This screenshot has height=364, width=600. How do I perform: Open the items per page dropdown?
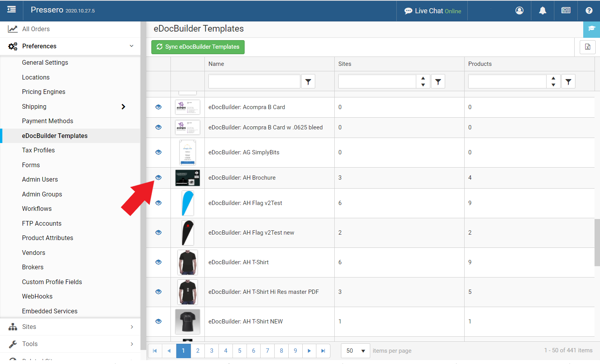coord(355,351)
